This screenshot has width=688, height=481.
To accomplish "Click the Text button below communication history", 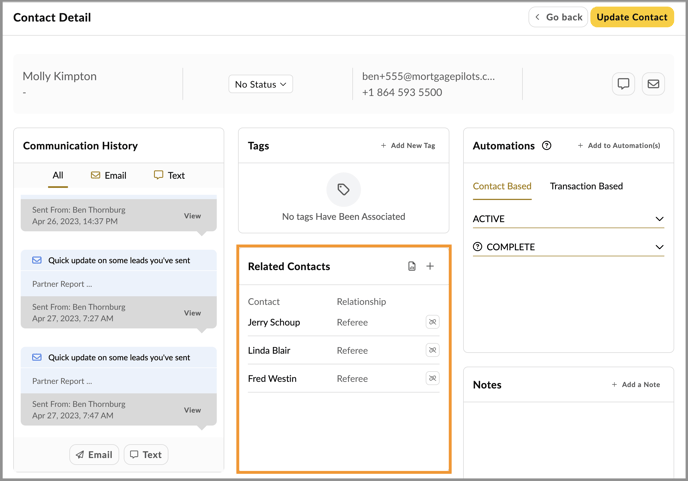I will (146, 455).
